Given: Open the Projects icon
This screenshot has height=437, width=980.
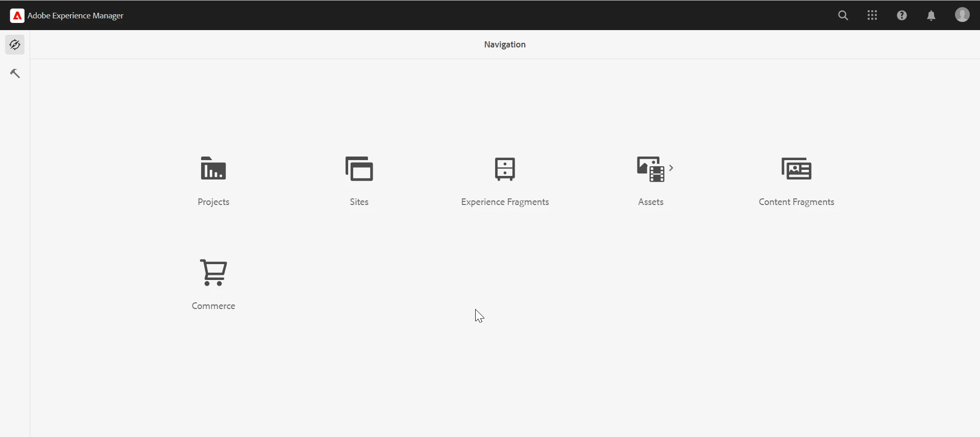Looking at the screenshot, I should pos(213,169).
